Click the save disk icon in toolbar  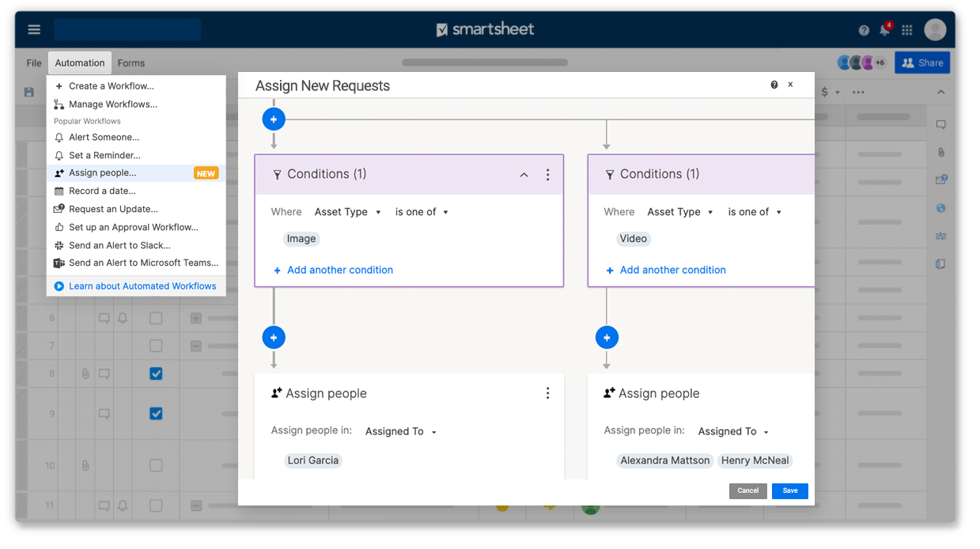click(29, 92)
